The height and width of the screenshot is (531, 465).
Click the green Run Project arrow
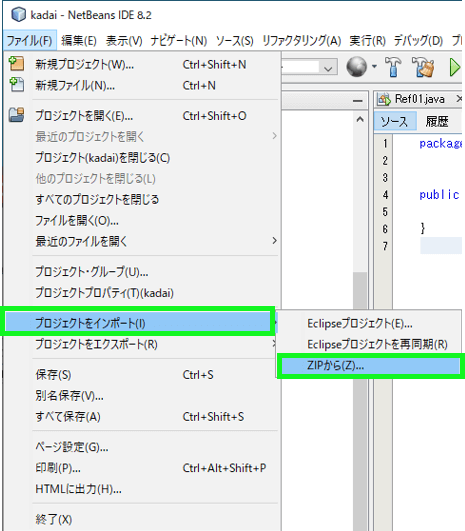454,67
